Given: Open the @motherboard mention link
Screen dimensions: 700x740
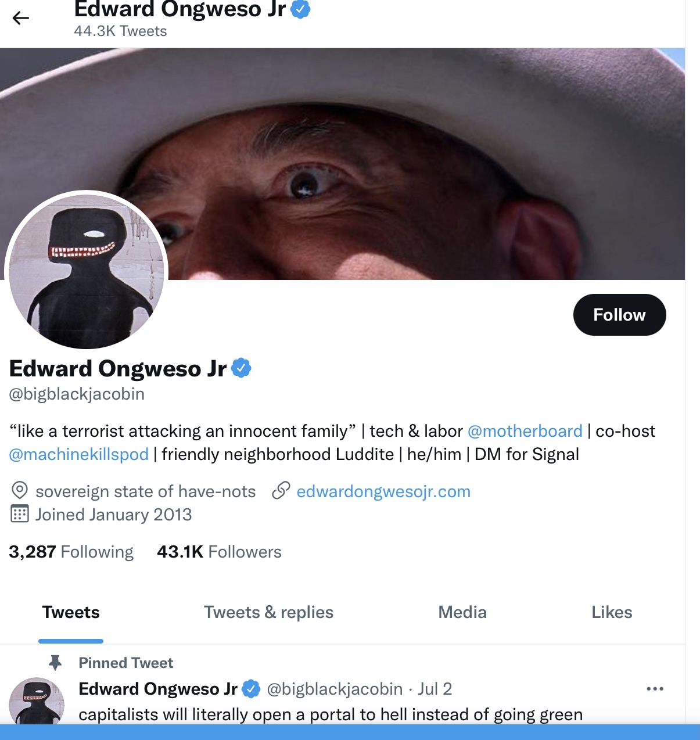Looking at the screenshot, I should pos(525,431).
